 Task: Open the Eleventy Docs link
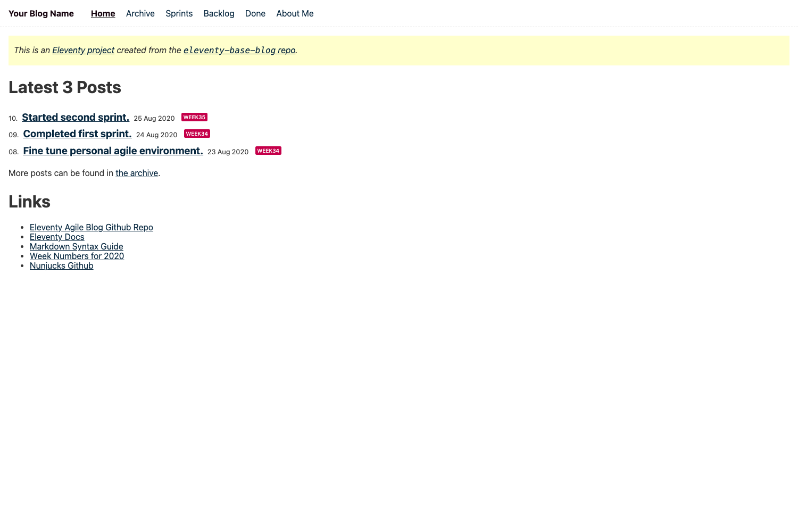[x=57, y=237]
